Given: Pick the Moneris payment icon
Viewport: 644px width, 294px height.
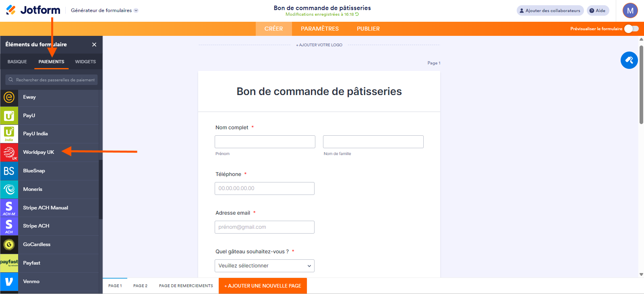Looking at the screenshot, I should tap(9, 189).
